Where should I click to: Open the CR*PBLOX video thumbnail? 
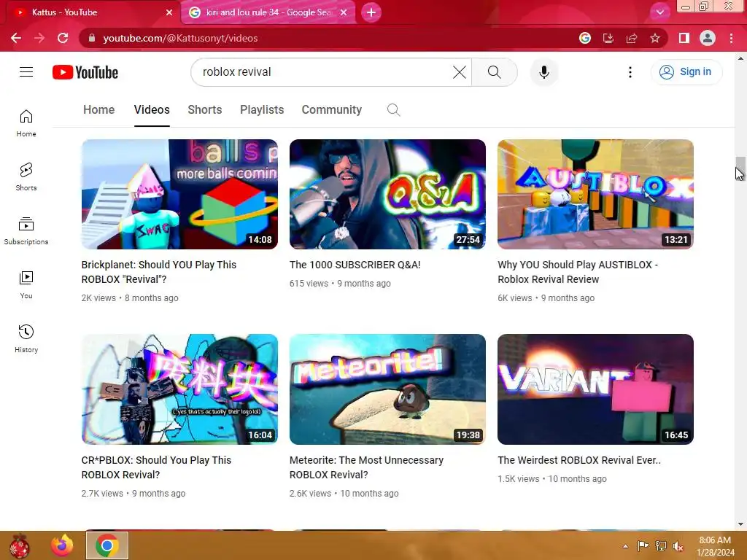[x=179, y=389]
